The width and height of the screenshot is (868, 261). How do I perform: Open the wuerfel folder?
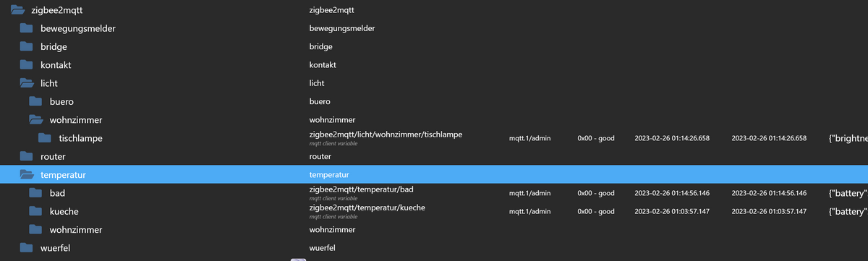pos(27,248)
